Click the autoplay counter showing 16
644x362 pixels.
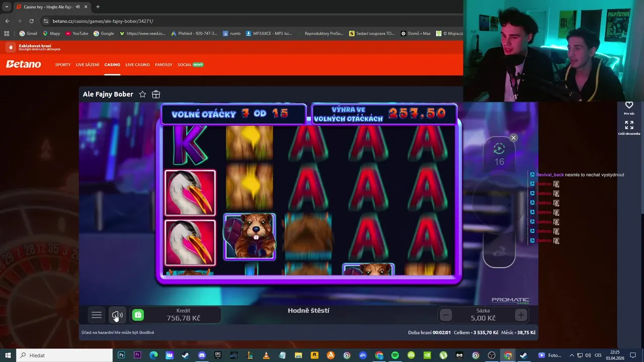coord(499,154)
